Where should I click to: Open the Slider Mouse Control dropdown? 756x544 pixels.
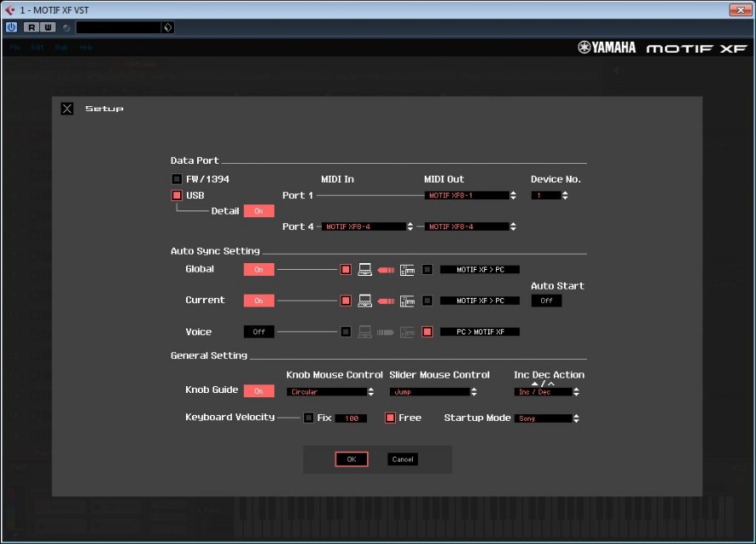point(432,392)
